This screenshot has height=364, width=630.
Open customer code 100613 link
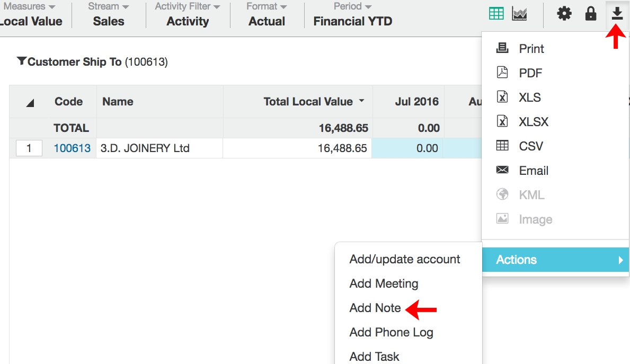(72, 148)
